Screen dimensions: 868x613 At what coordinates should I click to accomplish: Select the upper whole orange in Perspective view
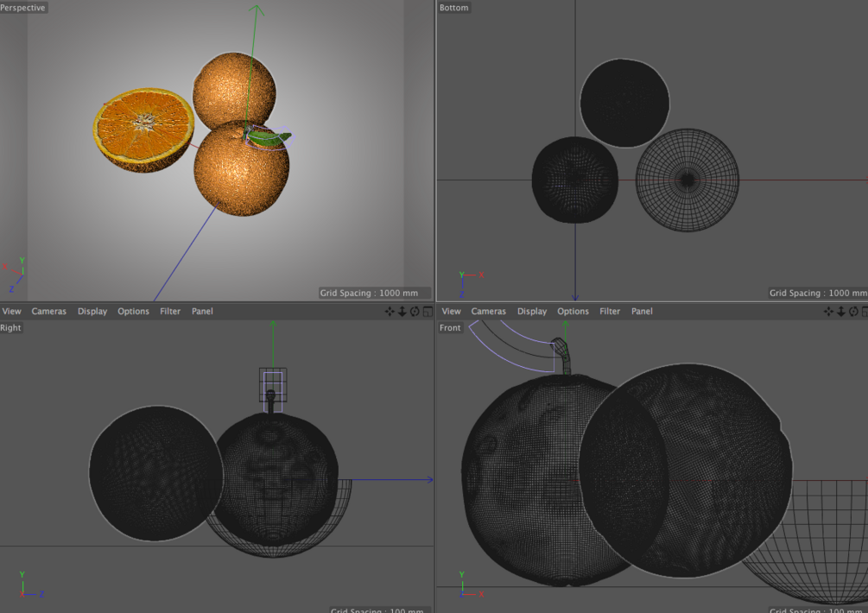pyautogui.click(x=233, y=89)
